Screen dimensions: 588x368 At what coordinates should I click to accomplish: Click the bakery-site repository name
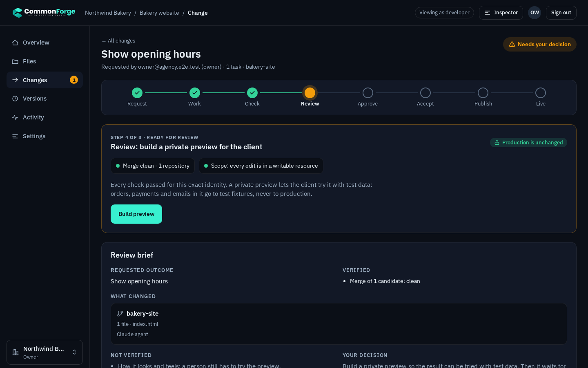(x=143, y=314)
